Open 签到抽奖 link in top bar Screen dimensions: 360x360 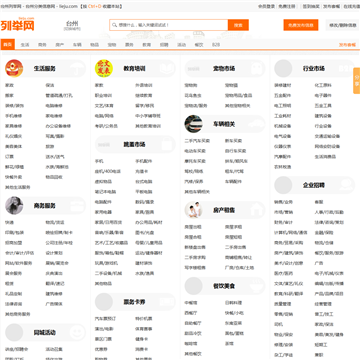coord(311,6)
